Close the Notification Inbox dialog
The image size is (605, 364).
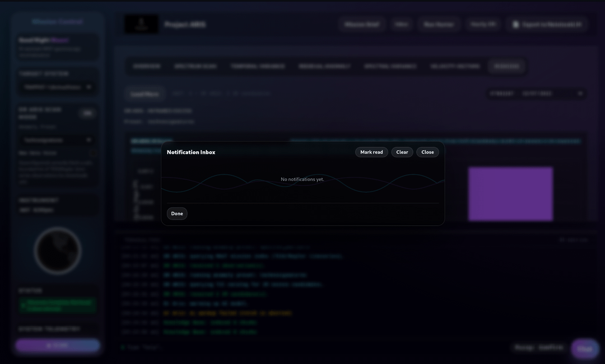click(x=427, y=152)
